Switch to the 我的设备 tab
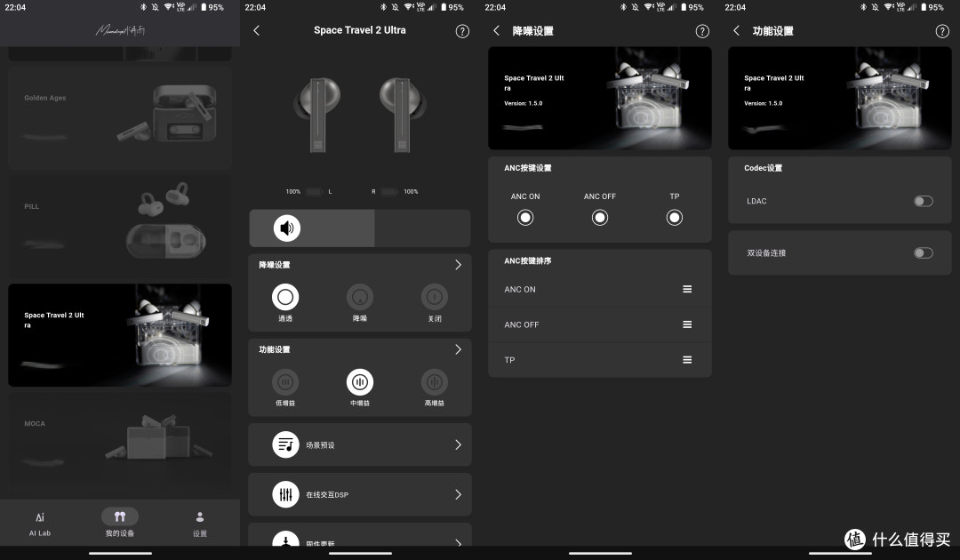Viewport: 960px width, 560px height. point(120,524)
